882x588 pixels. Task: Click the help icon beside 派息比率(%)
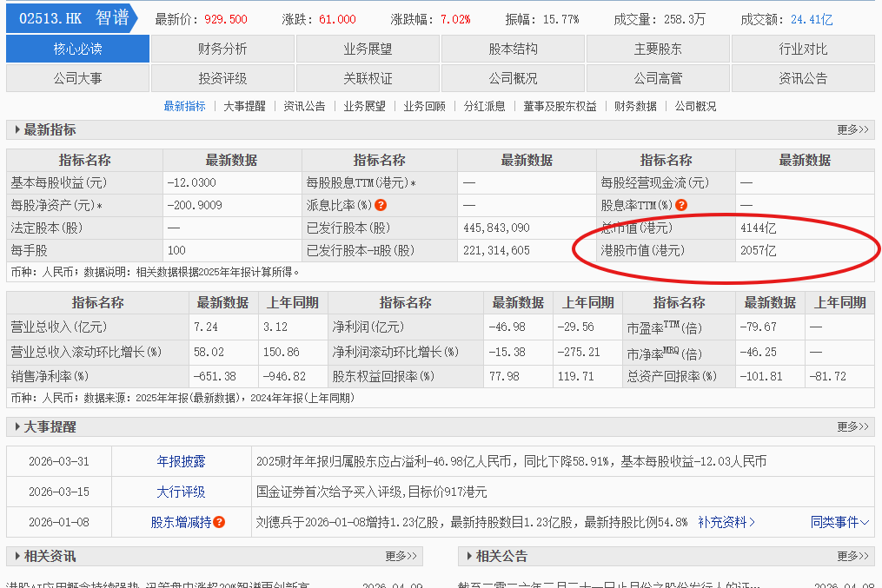click(x=381, y=205)
